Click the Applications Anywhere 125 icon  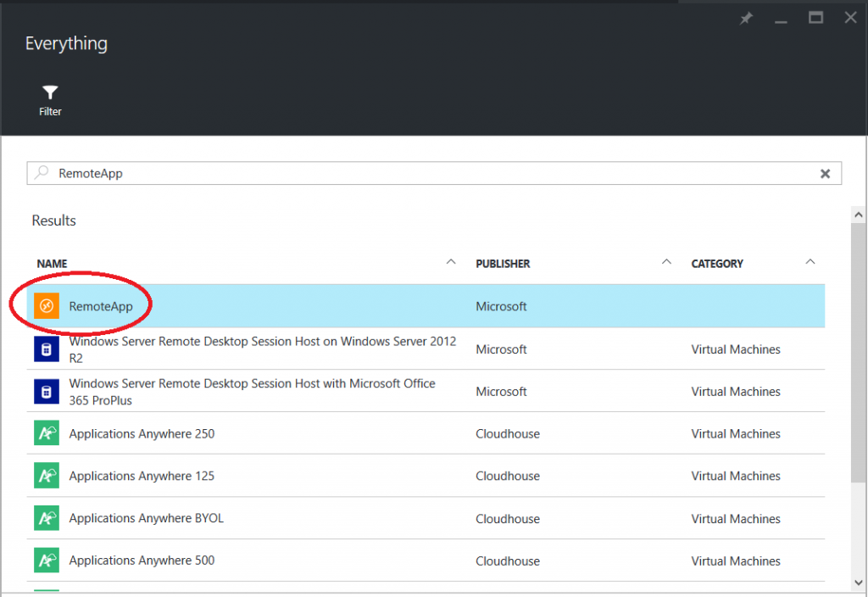coord(47,475)
